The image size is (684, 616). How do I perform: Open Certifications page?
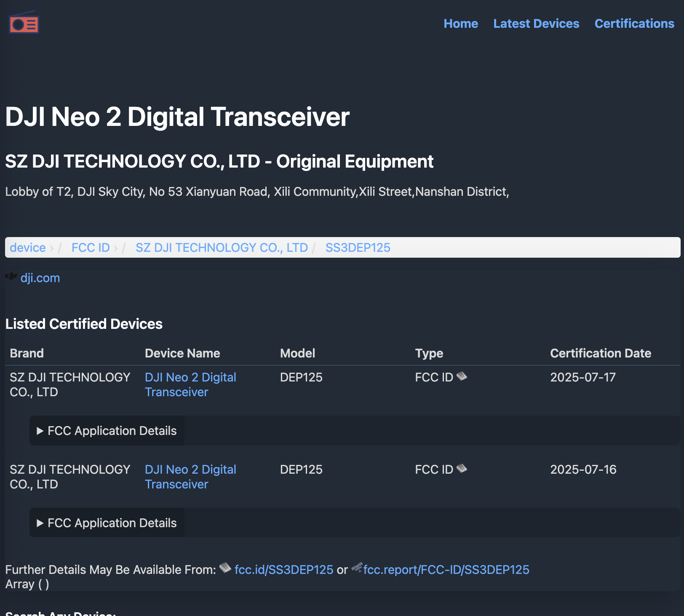click(x=634, y=24)
